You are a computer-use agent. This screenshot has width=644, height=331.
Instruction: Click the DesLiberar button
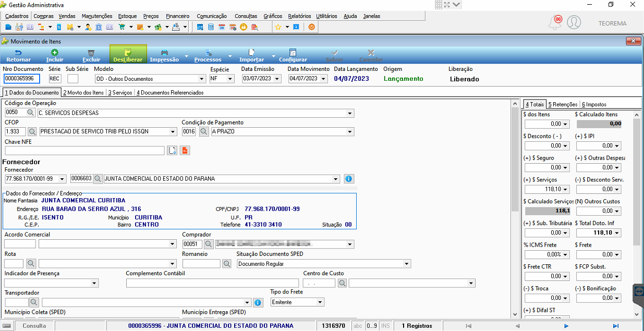pos(128,55)
